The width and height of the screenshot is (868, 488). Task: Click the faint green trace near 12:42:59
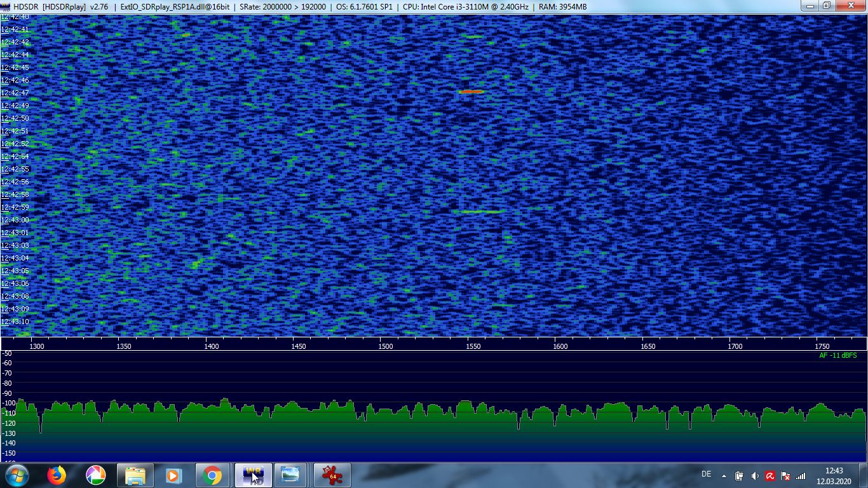pyautogui.click(x=482, y=212)
